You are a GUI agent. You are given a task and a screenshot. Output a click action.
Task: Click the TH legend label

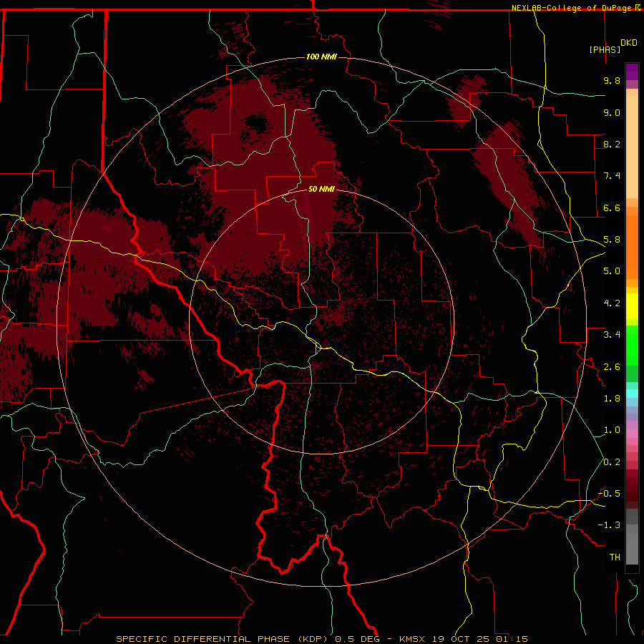pyautogui.click(x=615, y=557)
